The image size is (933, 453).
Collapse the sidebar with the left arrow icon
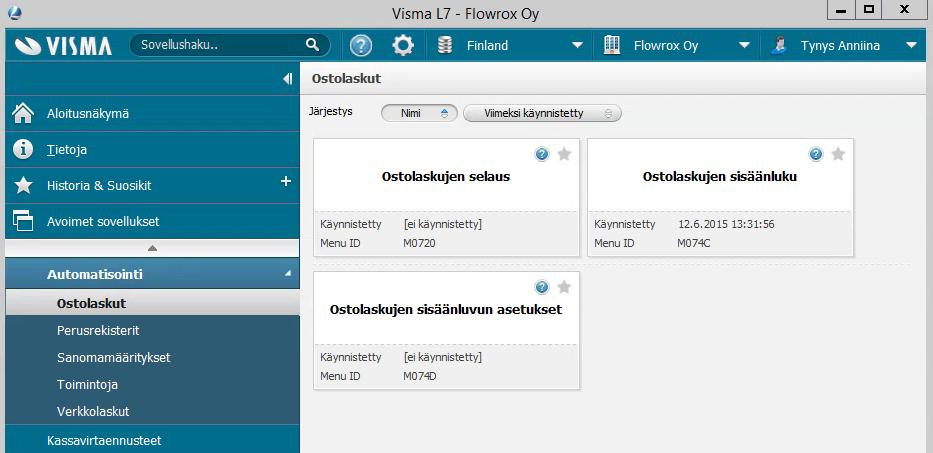288,79
